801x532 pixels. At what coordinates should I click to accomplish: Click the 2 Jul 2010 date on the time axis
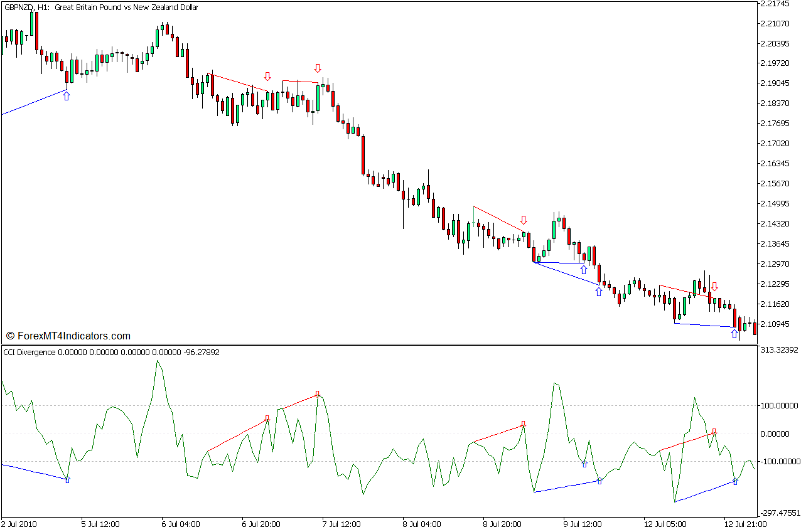click(x=20, y=524)
